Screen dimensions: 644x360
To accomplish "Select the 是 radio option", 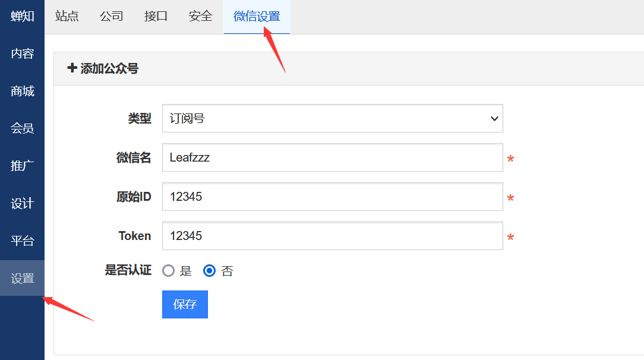I will 168,270.
